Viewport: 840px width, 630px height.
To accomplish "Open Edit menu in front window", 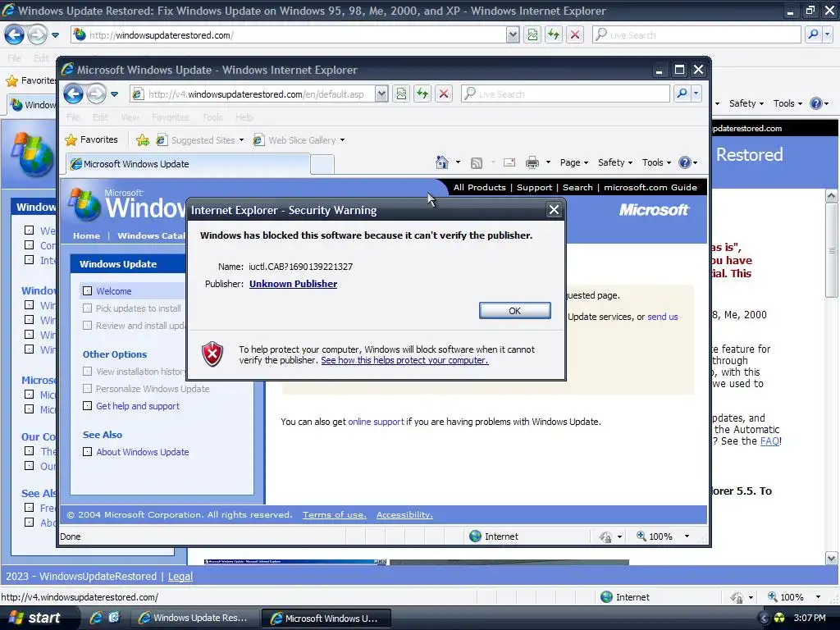I will click(99, 117).
